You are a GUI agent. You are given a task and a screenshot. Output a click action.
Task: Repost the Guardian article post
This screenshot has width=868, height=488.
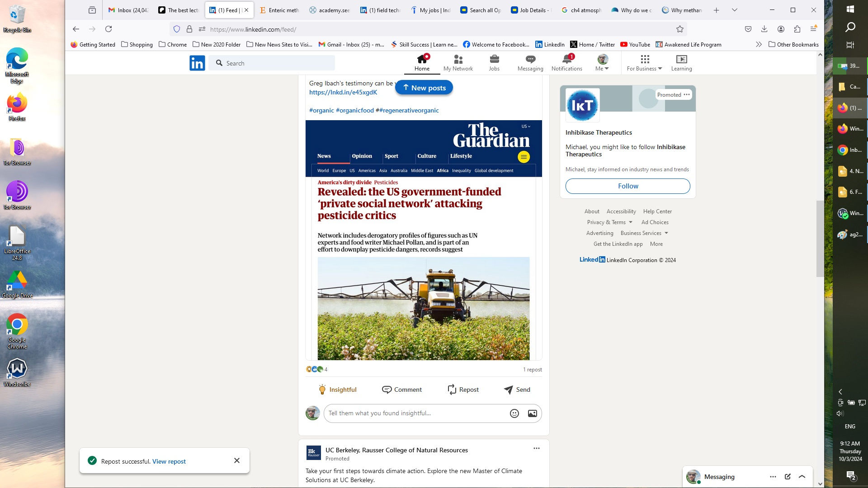click(x=463, y=389)
